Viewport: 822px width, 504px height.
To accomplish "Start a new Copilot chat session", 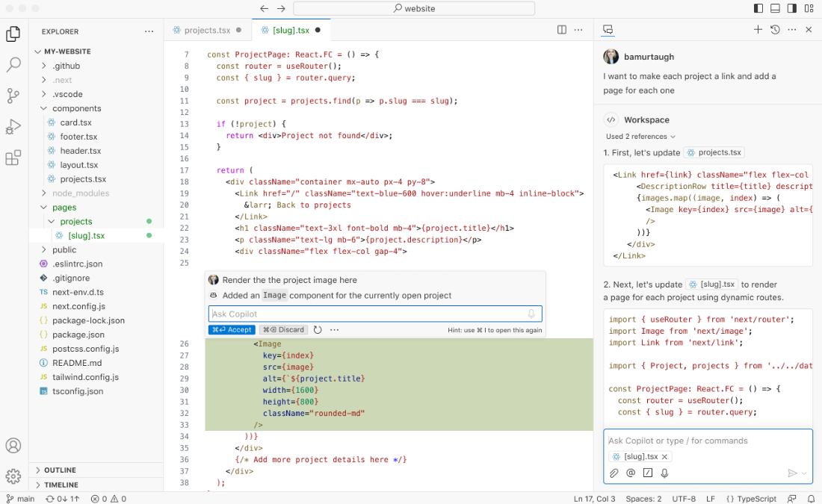I will click(758, 30).
